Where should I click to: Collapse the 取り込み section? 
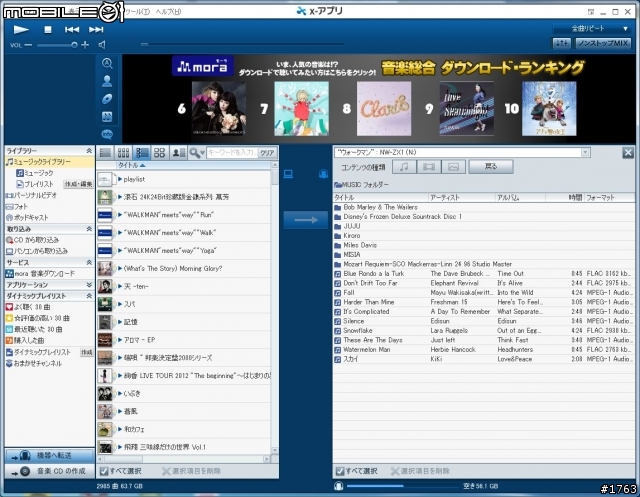coord(89,229)
